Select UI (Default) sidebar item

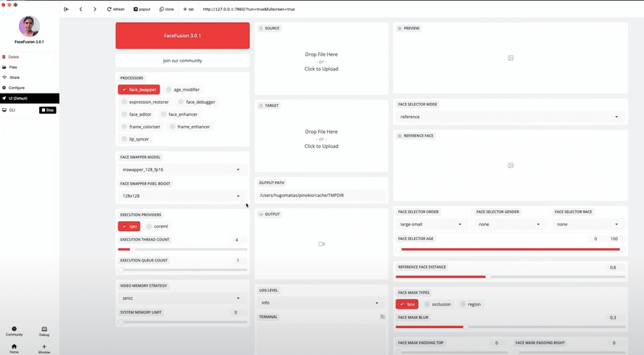pyautogui.click(x=30, y=99)
